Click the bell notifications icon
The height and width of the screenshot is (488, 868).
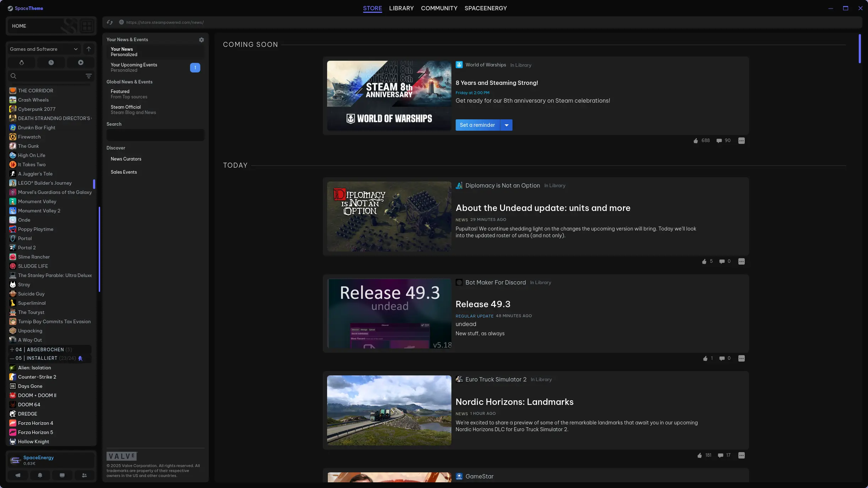tap(40, 475)
